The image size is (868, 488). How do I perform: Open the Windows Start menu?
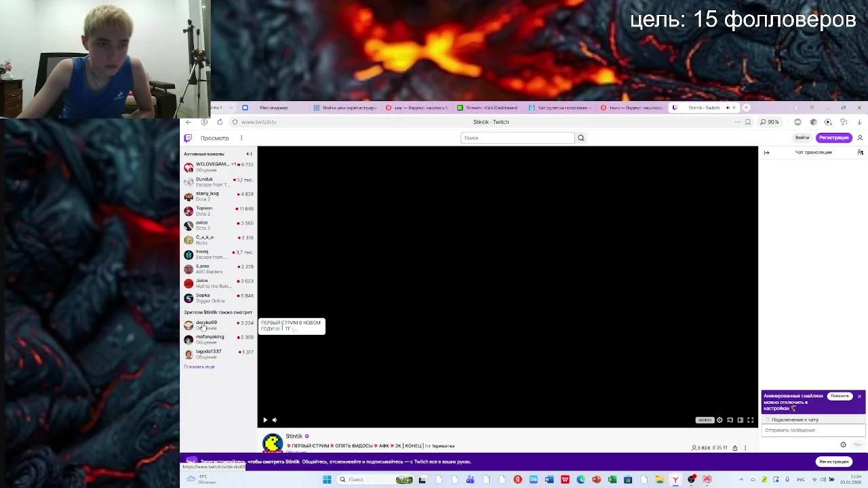tap(327, 480)
